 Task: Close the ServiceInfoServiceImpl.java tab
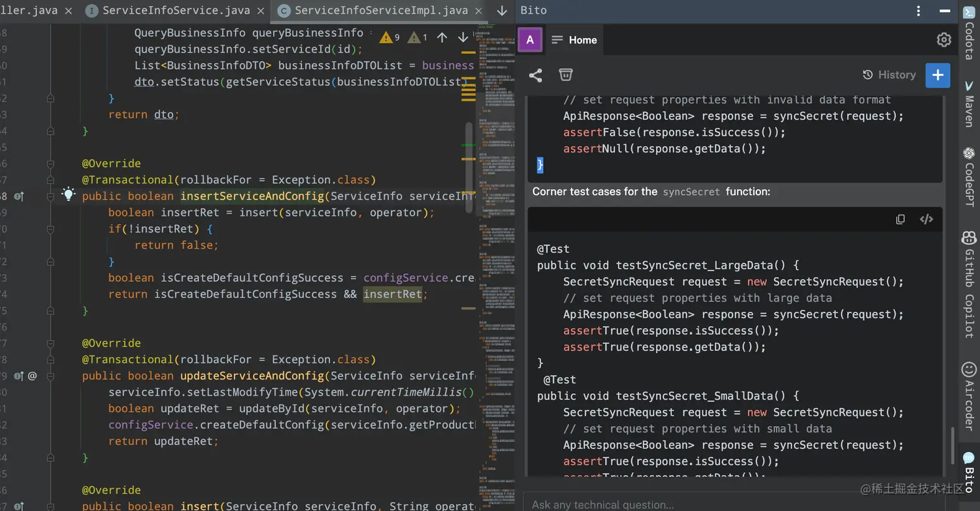[x=479, y=11]
